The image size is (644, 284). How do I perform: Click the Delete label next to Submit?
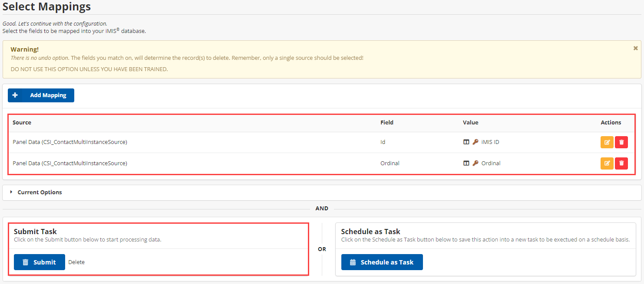click(76, 262)
